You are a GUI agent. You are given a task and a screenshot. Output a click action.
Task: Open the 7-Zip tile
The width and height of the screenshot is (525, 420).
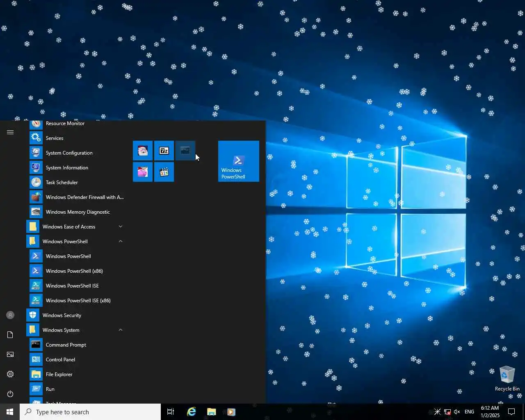point(164,151)
